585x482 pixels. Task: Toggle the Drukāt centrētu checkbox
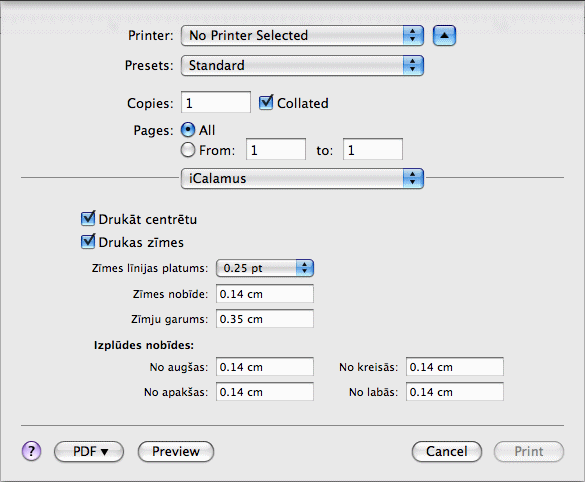[x=88, y=218]
